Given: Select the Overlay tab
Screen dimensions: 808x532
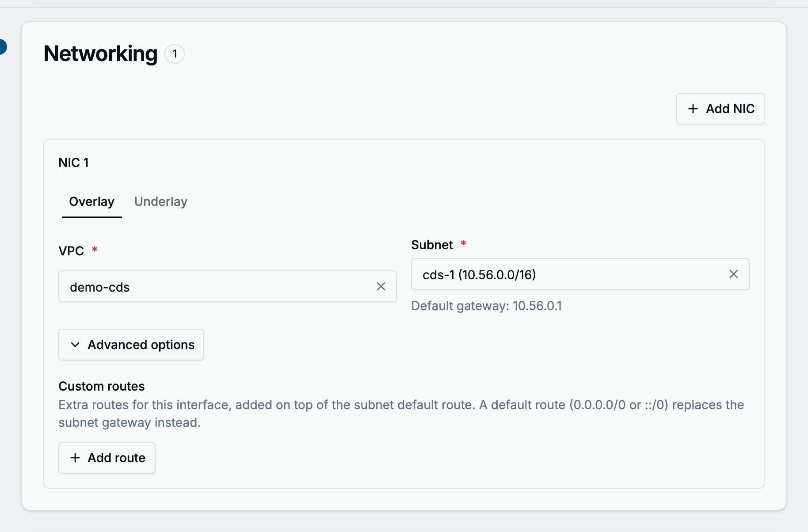Looking at the screenshot, I should 91,201.
